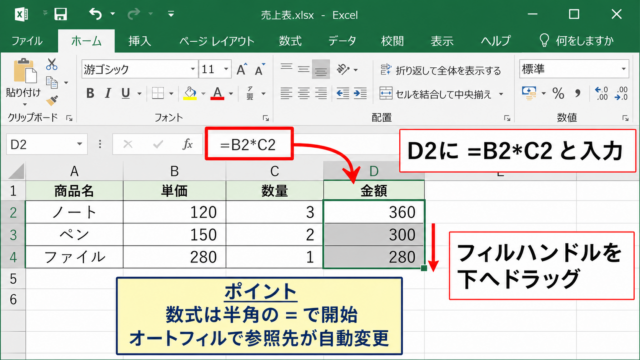Open the ページ レイアウト tab
The height and width of the screenshot is (360, 640).
217,41
